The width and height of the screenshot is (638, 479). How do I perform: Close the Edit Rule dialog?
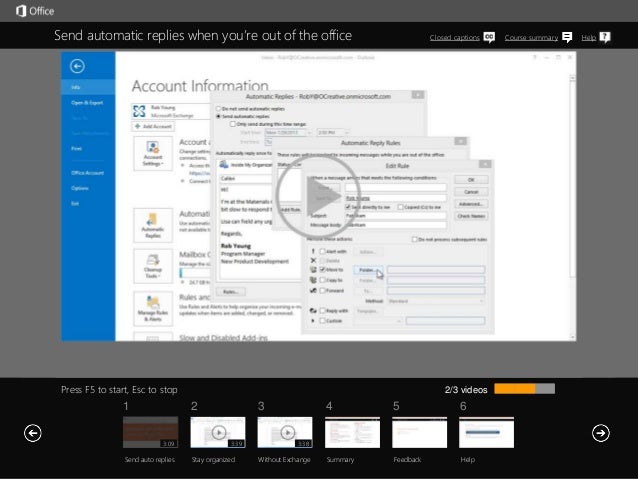pyautogui.click(x=485, y=164)
